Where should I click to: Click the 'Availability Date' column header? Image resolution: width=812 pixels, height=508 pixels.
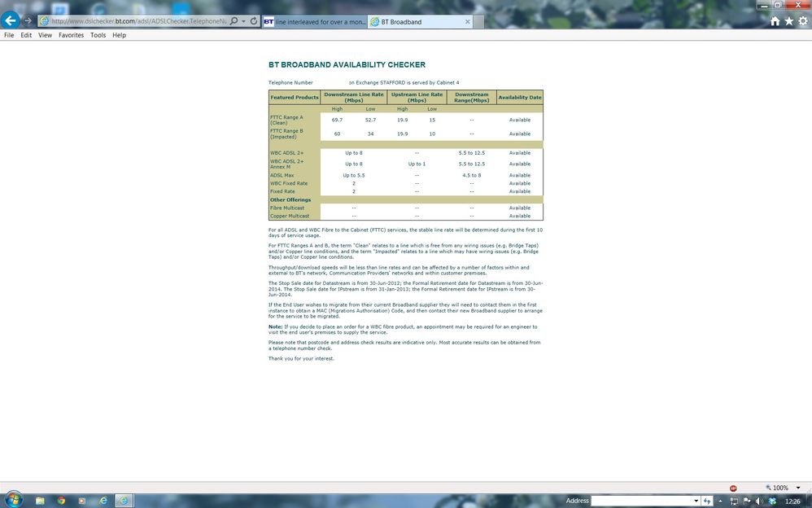pos(520,98)
